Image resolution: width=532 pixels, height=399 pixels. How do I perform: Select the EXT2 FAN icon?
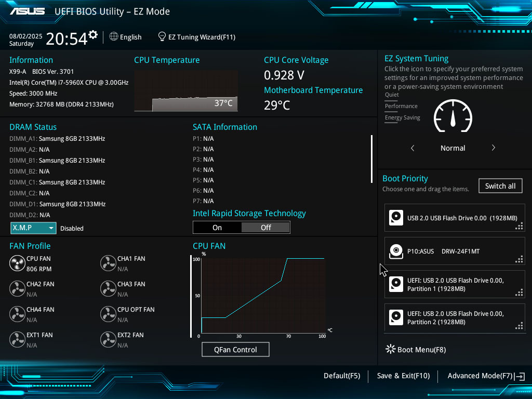[x=108, y=340]
